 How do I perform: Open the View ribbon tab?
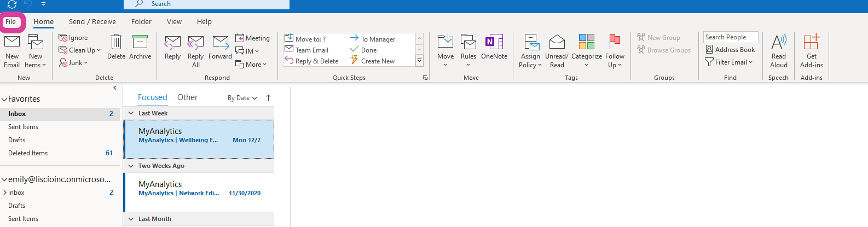[x=174, y=22]
